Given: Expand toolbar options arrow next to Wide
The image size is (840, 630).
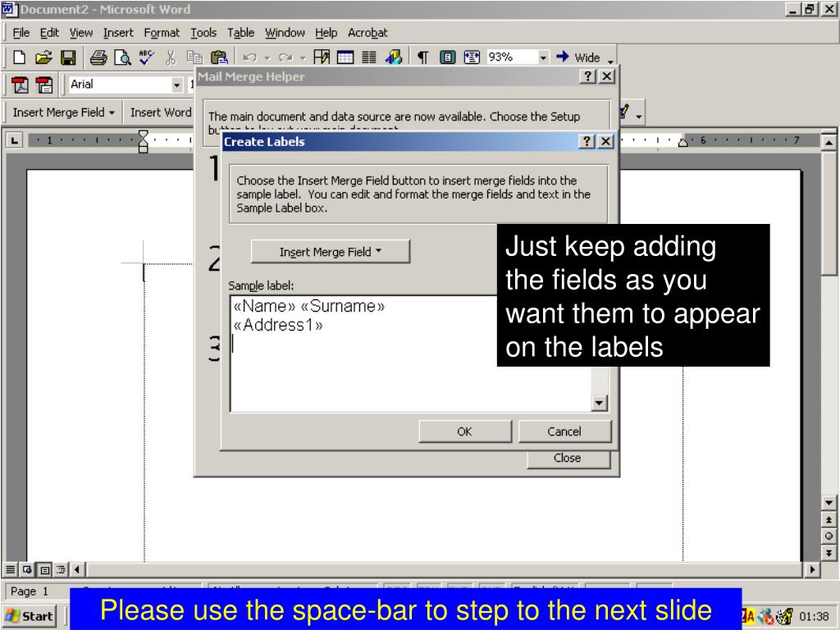Looking at the screenshot, I should pyautogui.click(x=610, y=59).
